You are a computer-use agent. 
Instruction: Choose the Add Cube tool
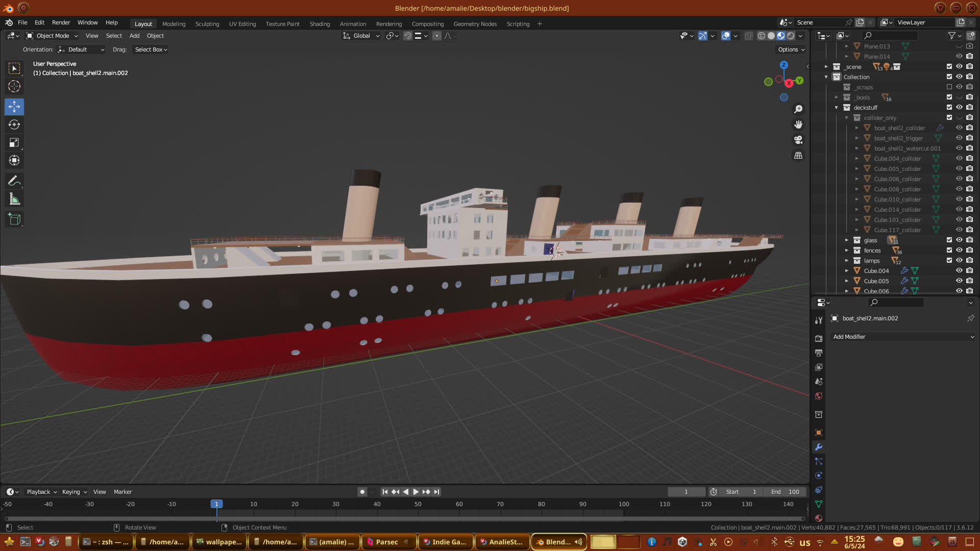pyautogui.click(x=14, y=220)
